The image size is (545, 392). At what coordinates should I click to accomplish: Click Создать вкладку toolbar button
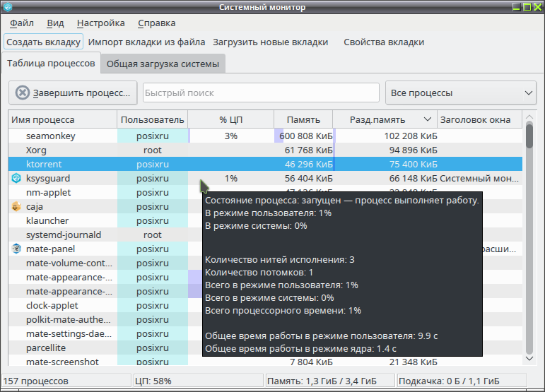43,42
